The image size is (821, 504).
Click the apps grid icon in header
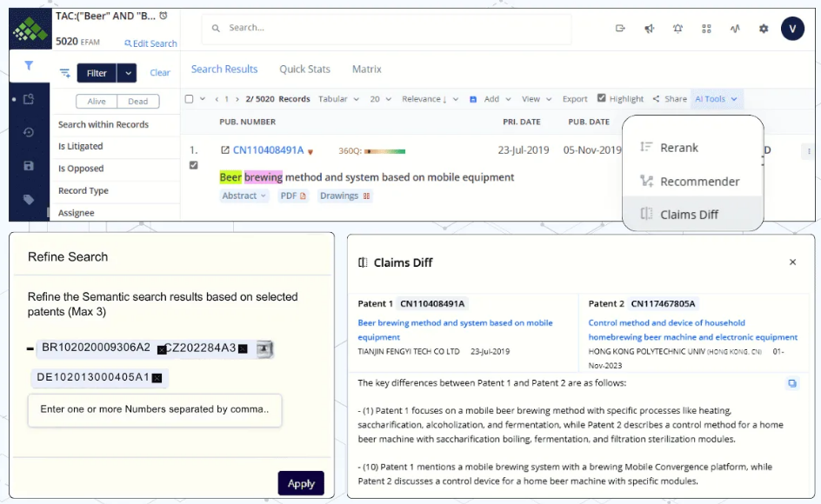(706, 29)
